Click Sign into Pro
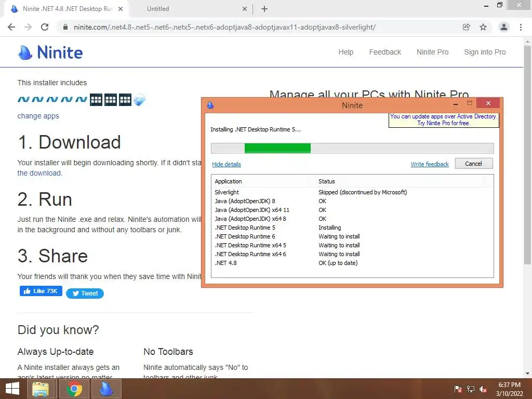532x399 pixels. (x=485, y=52)
